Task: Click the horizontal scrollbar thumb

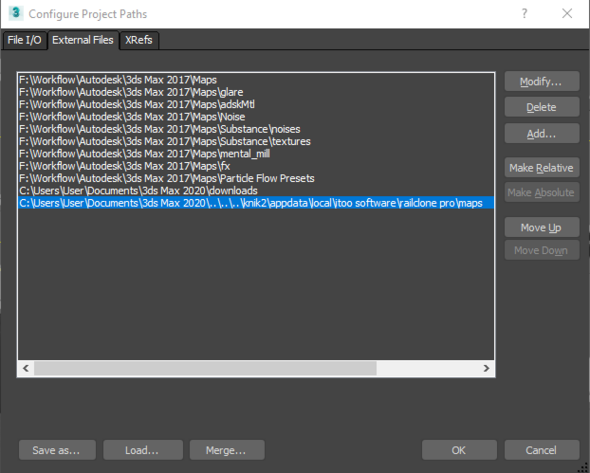Action: [x=205, y=368]
